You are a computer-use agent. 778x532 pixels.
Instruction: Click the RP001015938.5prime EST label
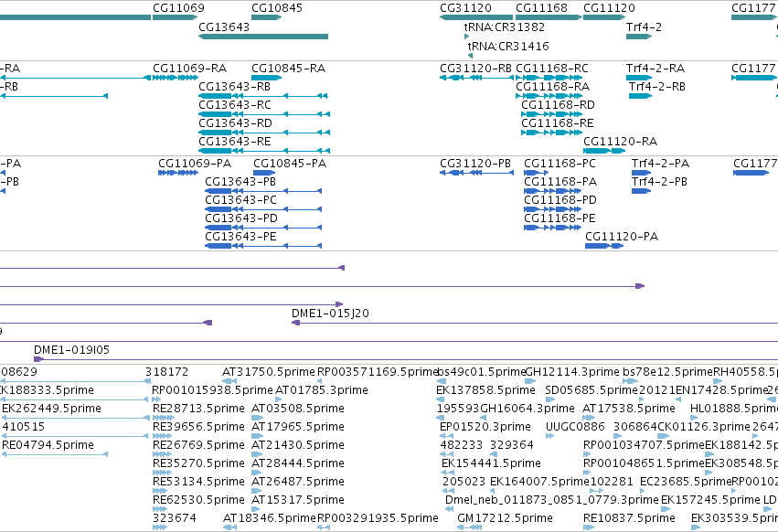pos(212,390)
